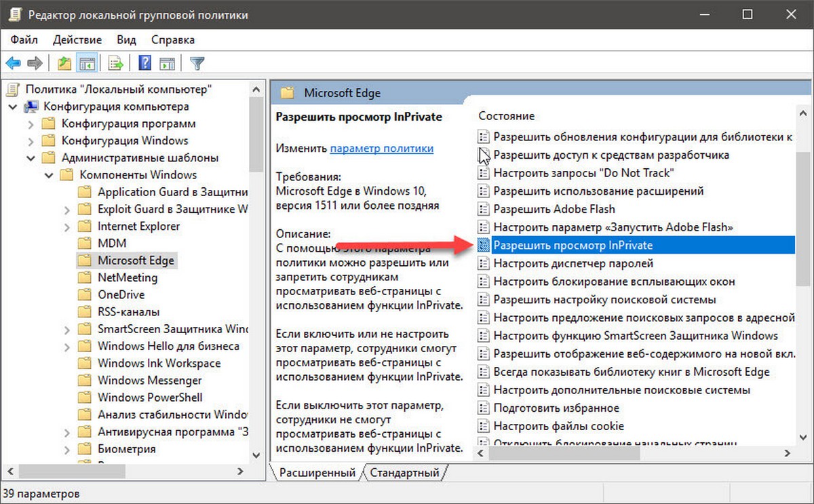The height and width of the screenshot is (504, 814).
Task: Click policy icon beside "Настроить файлы cookie"
Action: 484,426
